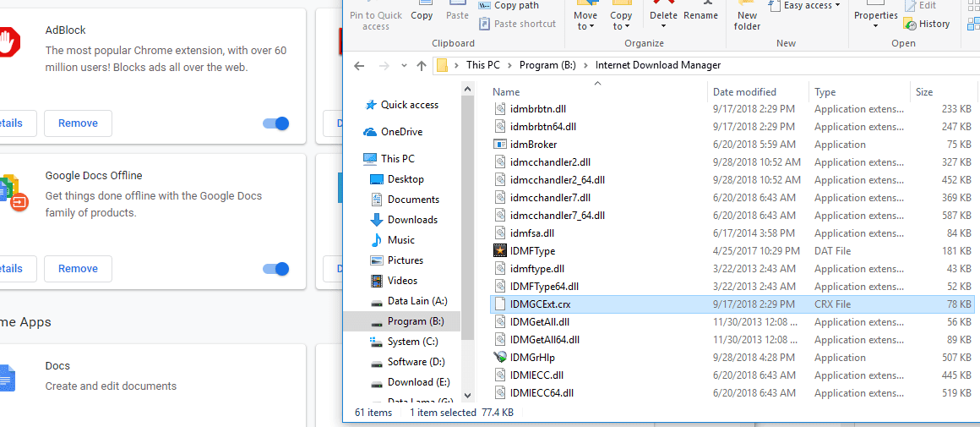
Task: Select Software (D:) drive
Action: tap(408, 362)
